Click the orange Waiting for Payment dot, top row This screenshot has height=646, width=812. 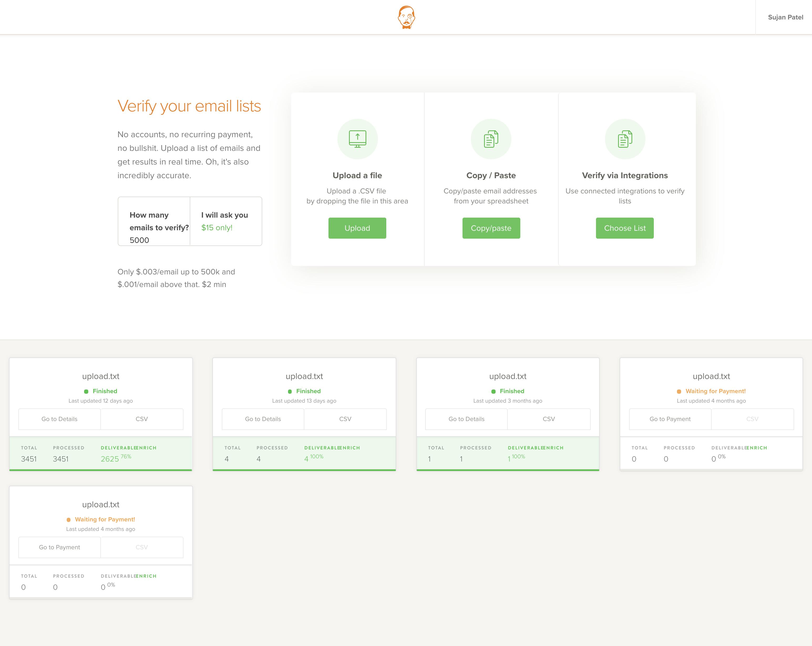click(679, 391)
